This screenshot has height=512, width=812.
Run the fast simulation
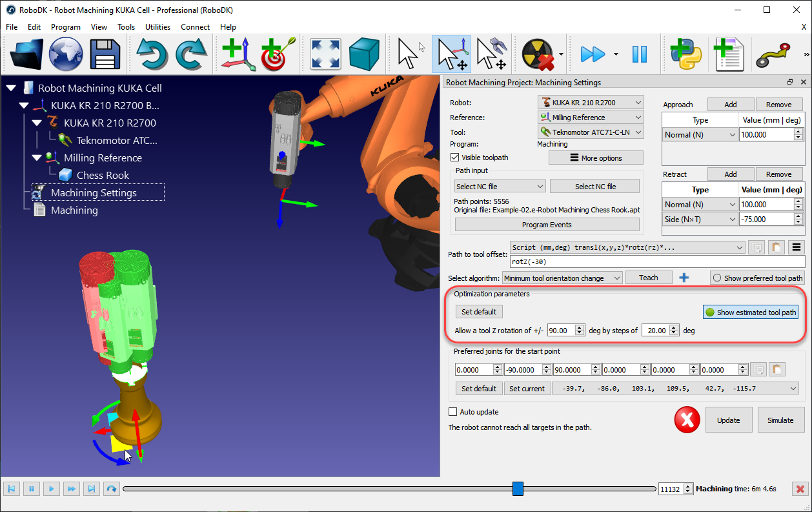[x=593, y=54]
